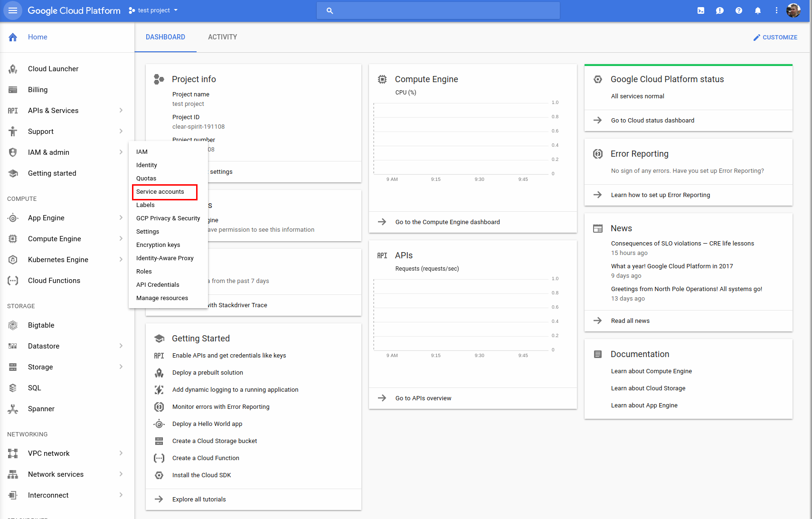Expand the Datastore submenu arrow
812x519 pixels.
click(121, 346)
